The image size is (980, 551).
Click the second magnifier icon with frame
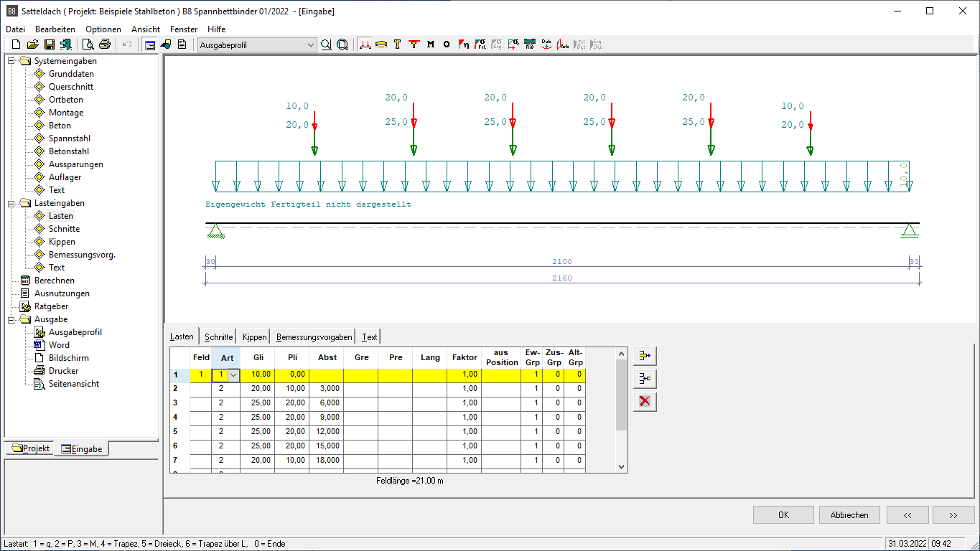coord(342,44)
